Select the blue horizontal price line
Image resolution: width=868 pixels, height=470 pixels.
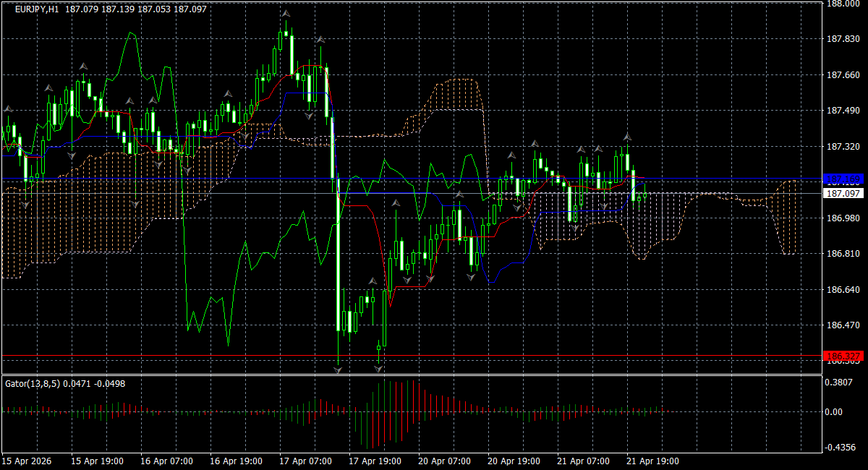(x=411, y=179)
